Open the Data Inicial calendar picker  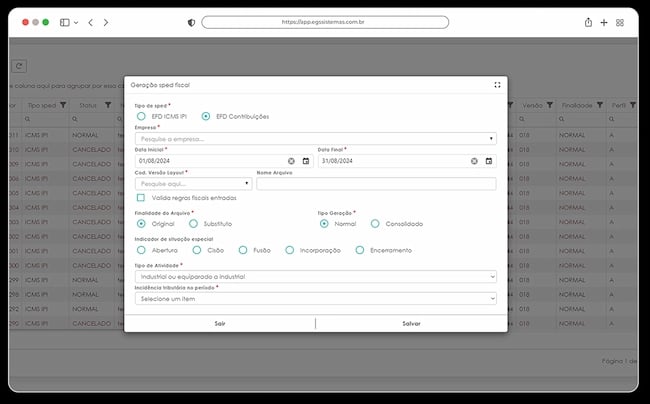click(306, 161)
